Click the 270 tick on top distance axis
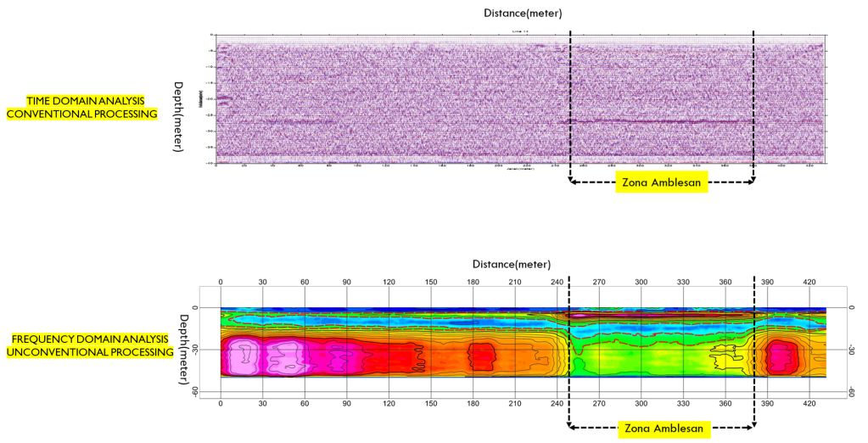The width and height of the screenshot is (868, 443). click(599, 281)
